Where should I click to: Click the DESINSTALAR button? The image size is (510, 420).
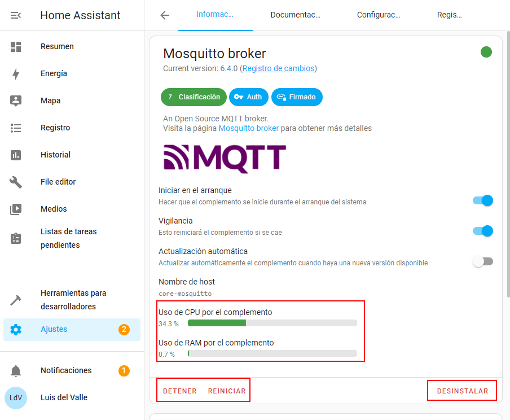point(462,391)
